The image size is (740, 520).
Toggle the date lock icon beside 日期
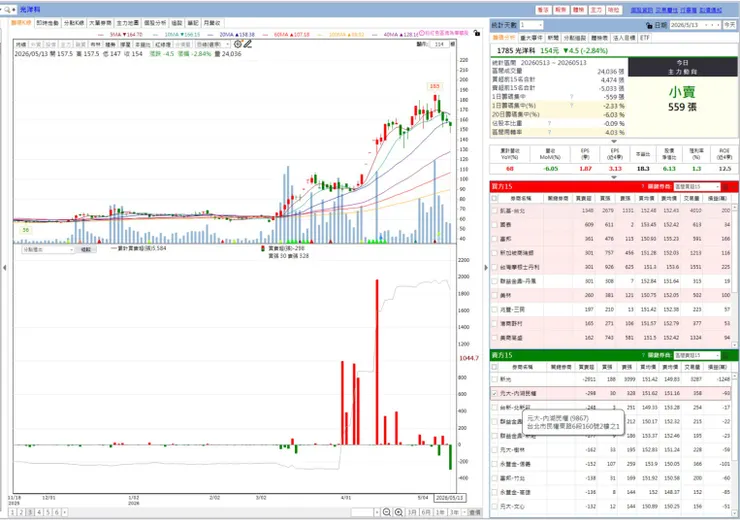[x=649, y=25]
